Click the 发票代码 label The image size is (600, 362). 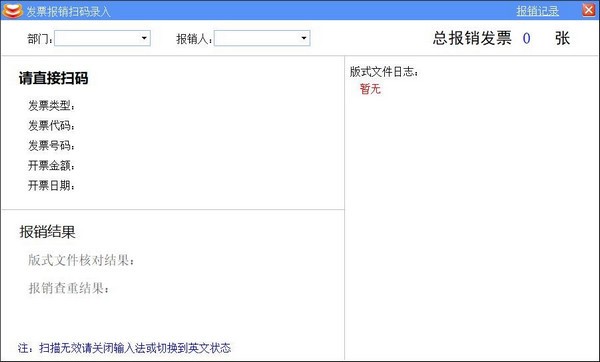click(x=51, y=126)
